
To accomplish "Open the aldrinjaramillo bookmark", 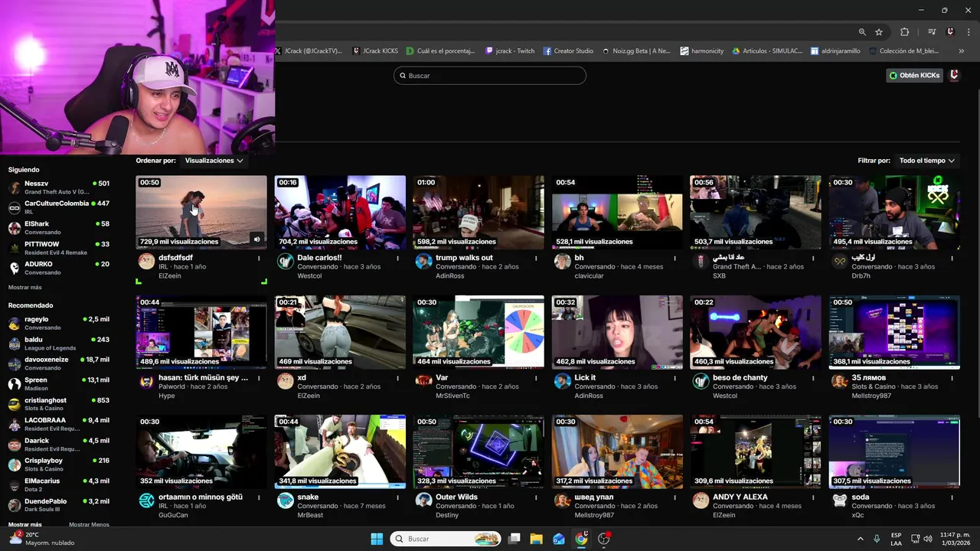I will [835, 51].
